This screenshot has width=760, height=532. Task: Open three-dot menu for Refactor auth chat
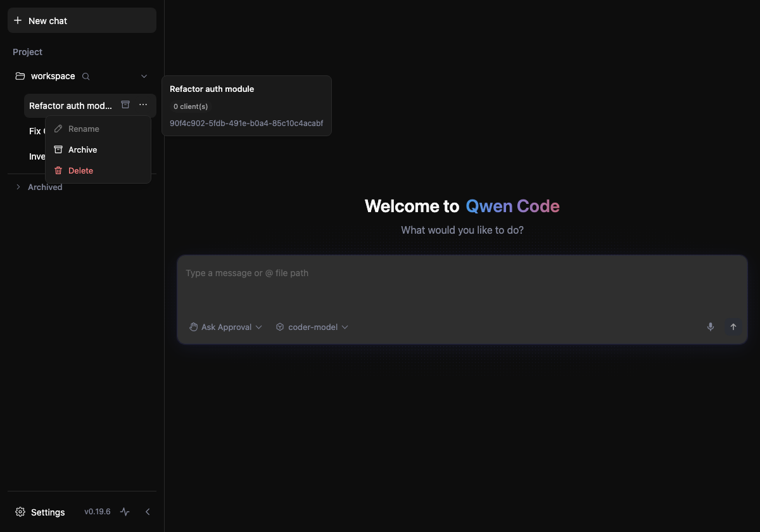143,104
